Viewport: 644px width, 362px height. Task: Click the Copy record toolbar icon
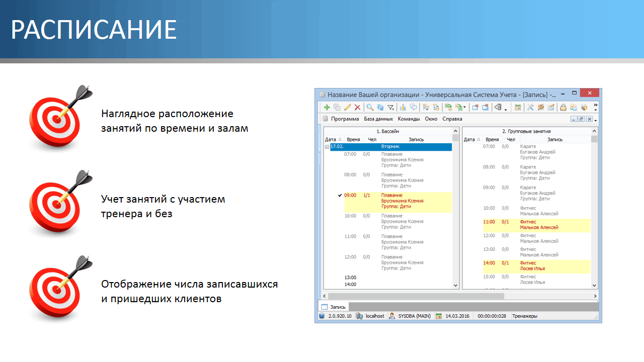[337, 107]
